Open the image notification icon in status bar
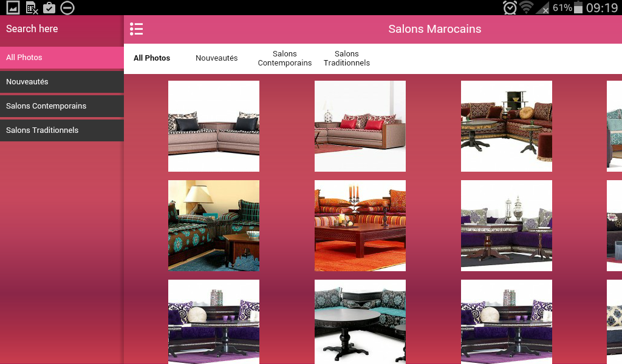Screen dimensions: 622x364 pos(13,7)
